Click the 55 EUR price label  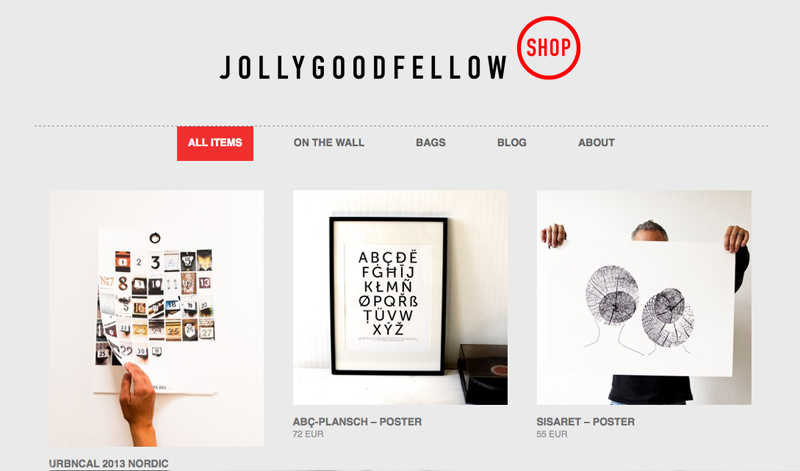tap(552, 434)
